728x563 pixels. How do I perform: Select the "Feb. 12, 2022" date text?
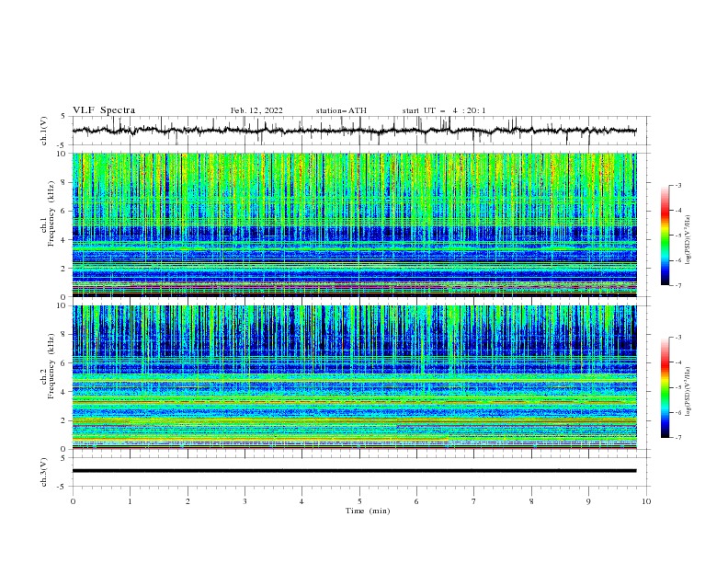coord(256,110)
